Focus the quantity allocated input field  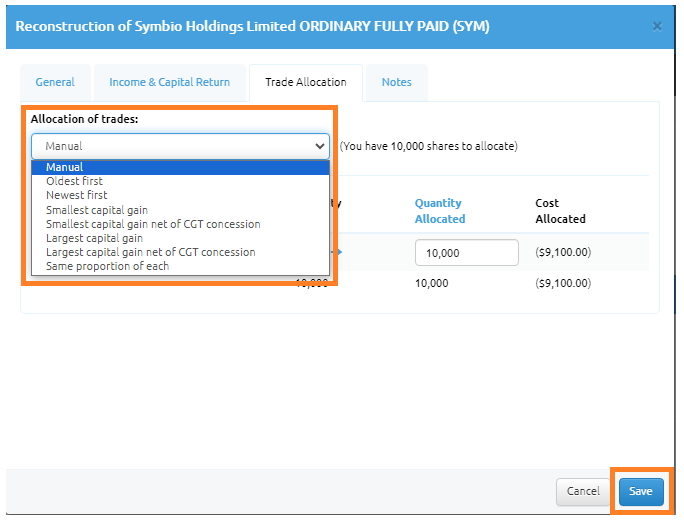pyautogui.click(x=466, y=253)
